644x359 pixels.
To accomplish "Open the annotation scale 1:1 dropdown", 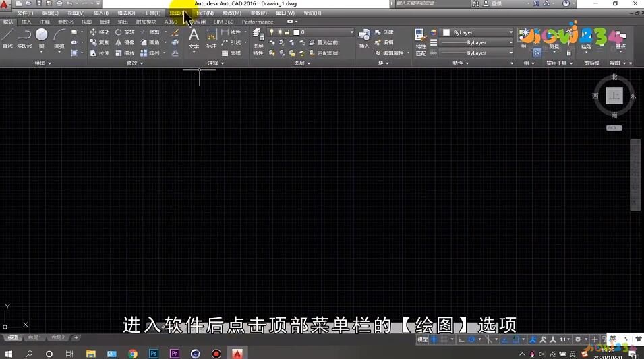I will pos(565,339).
